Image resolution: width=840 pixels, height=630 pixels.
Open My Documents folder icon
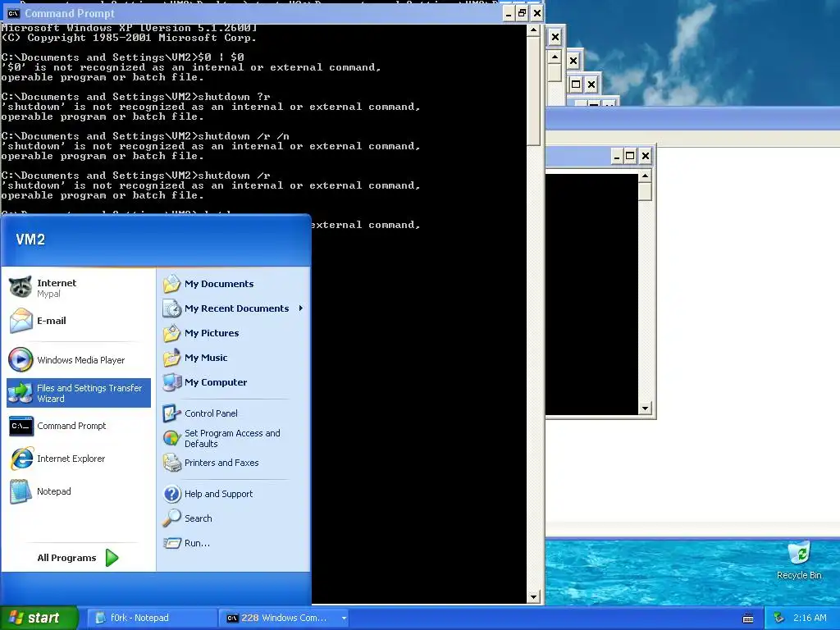(172, 283)
